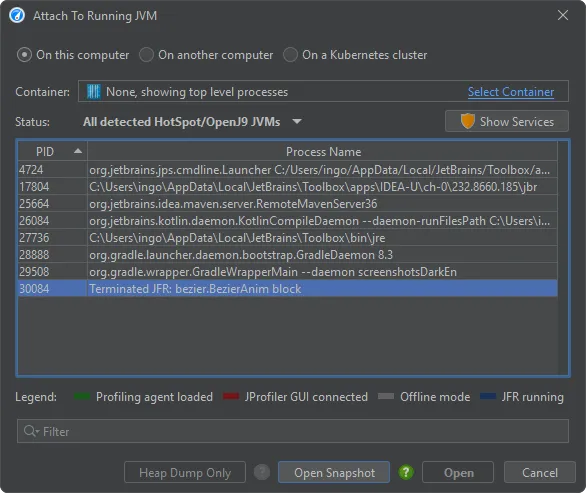Click the orange shield icon on Show Services
The width and height of the screenshot is (586, 493).
[x=467, y=121]
